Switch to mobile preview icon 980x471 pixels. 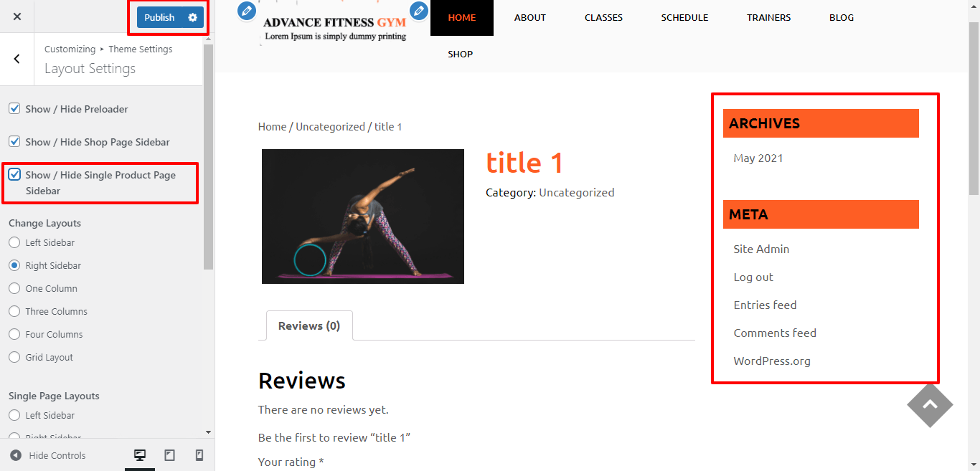(199, 455)
